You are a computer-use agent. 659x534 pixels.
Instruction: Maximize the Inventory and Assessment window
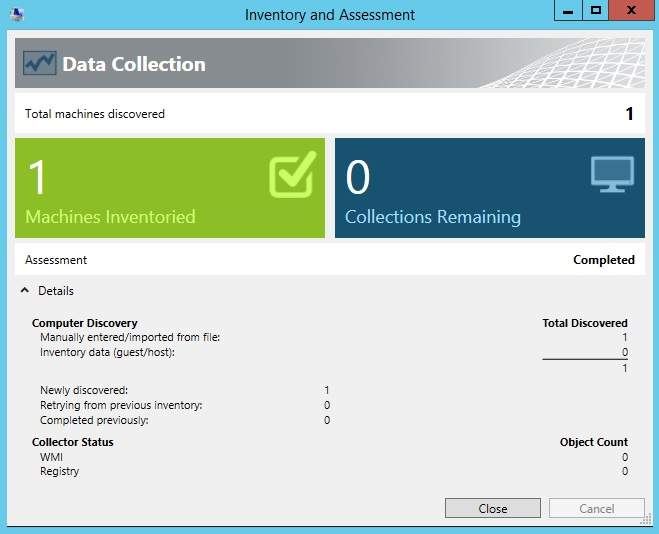[x=596, y=12]
